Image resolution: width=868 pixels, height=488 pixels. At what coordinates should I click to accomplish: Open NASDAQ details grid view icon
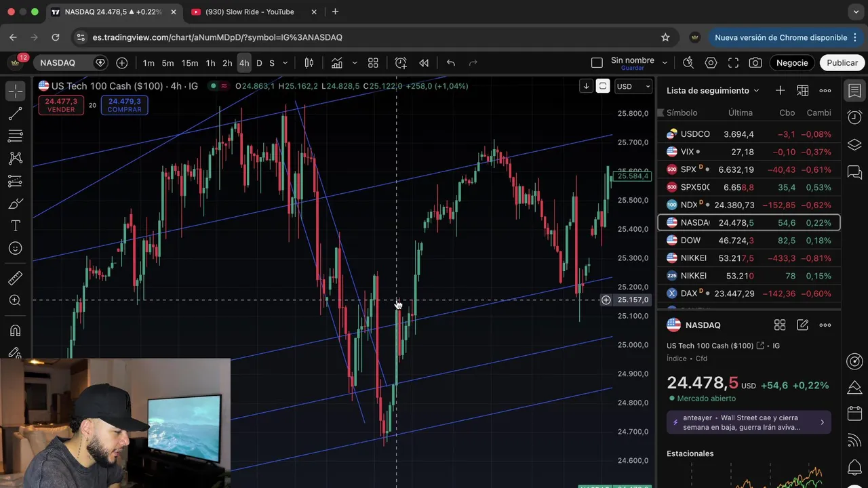coord(780,325)
